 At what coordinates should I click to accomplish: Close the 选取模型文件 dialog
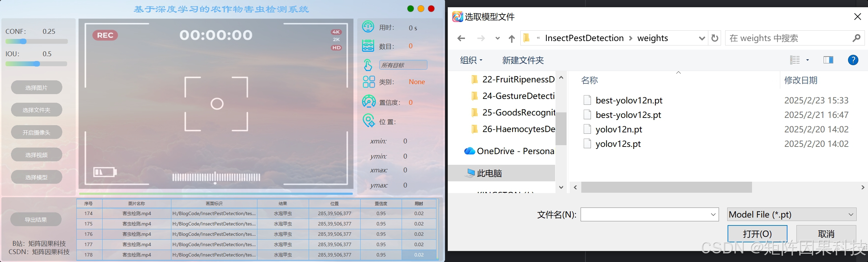[x=857, y=17]
